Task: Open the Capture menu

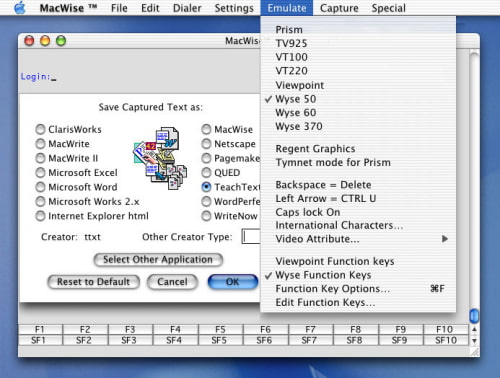Action: click(339, 8)
